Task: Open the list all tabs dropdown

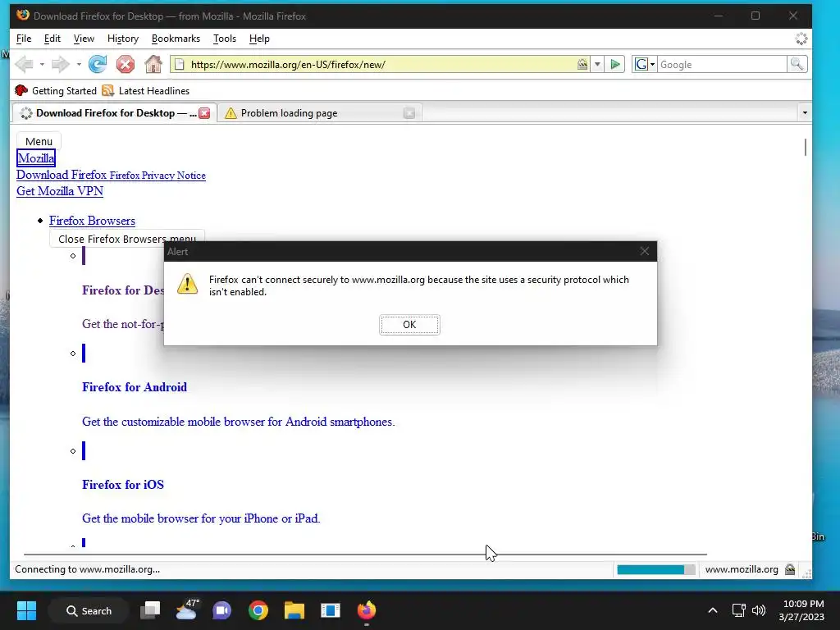Action: (x=804, y=113)
